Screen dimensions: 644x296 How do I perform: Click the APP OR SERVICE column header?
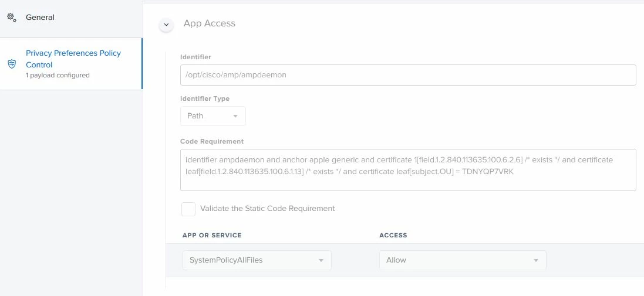(x=212, y=235)
